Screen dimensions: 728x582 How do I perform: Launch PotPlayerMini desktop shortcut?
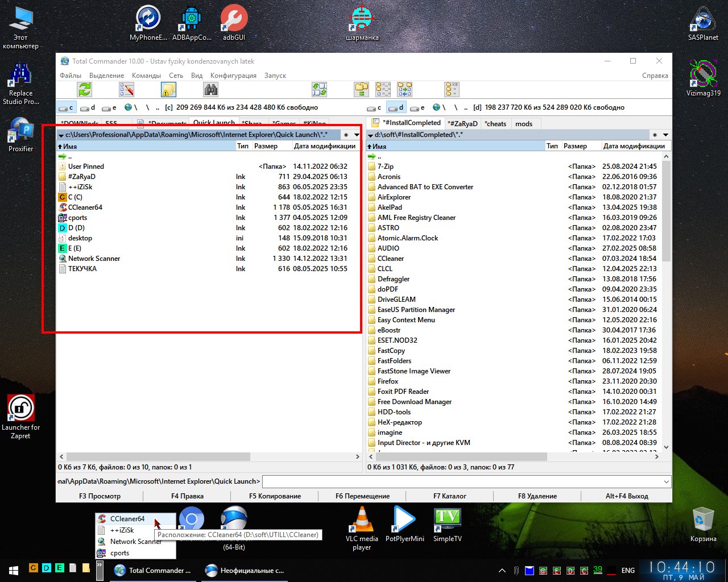pyautogui.click(x=404, y=524)
